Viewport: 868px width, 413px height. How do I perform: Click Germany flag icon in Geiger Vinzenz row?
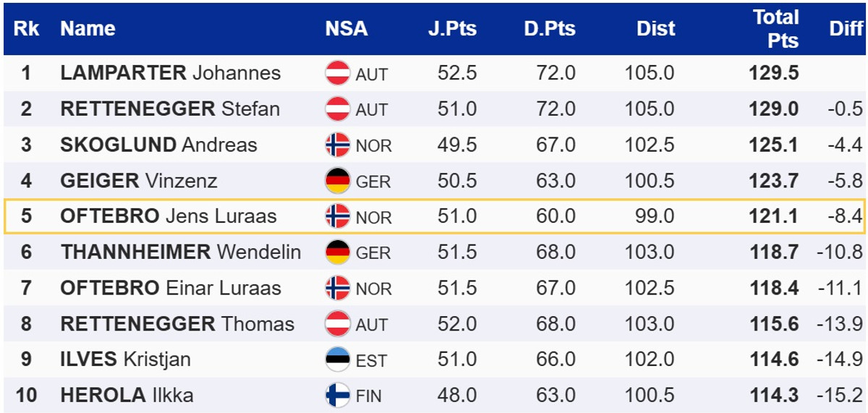(x=338, y=180)
